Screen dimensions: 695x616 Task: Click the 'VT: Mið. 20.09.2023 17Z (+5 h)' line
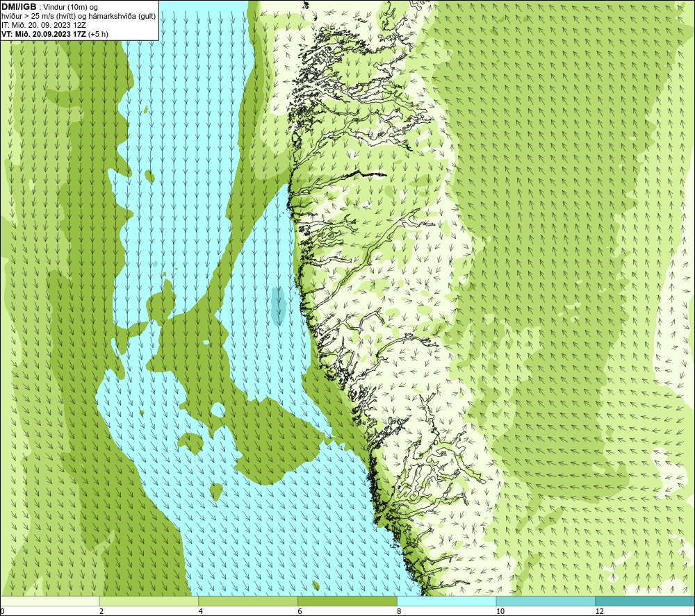tap(54, 34)
